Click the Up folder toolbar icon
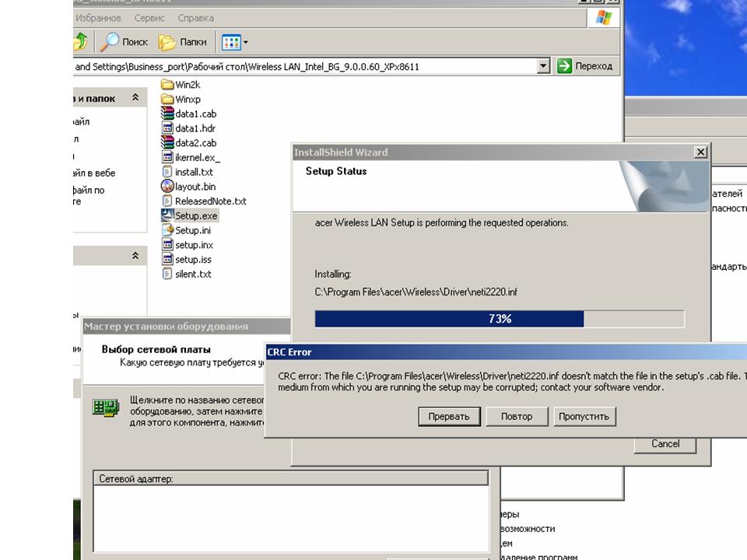 coord(81,42)
